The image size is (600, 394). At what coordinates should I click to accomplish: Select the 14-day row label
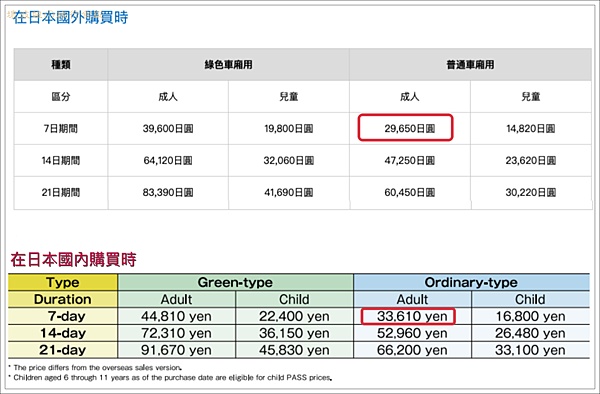[x=63, y=333]
